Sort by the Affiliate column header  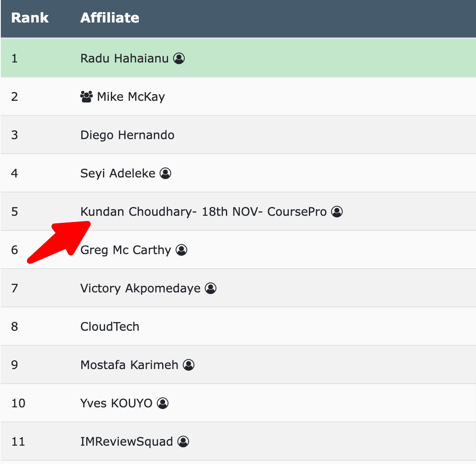click(110, 18)
